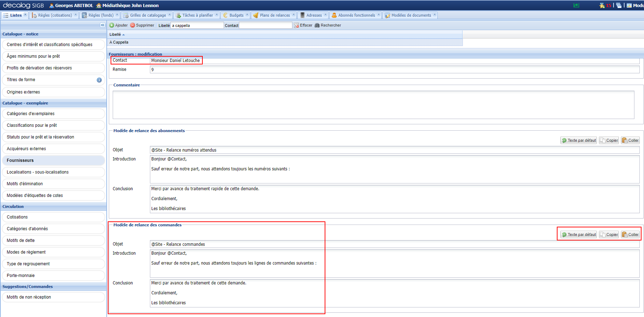Viewport: 644px width, 317px height.
Task: Click the red Supprimer minus icon
Action: point(133,25)
